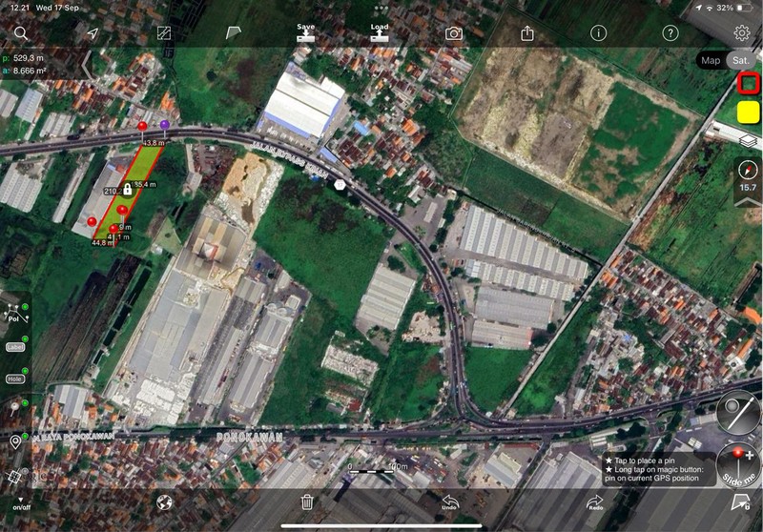Open the Load menu
The height and width of the screenshot is (532, 763).
click(380, 32)
